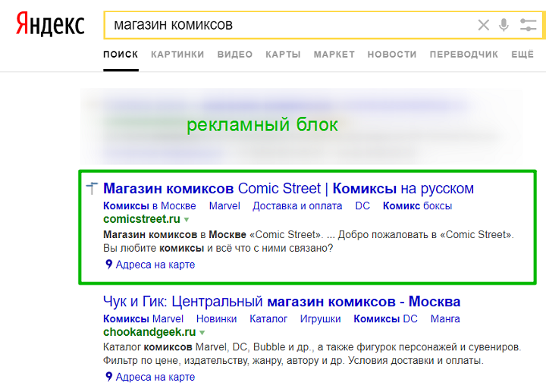Select the ПОИСК tab
This screenshot has height=392, width=546.
click(121, 55)
